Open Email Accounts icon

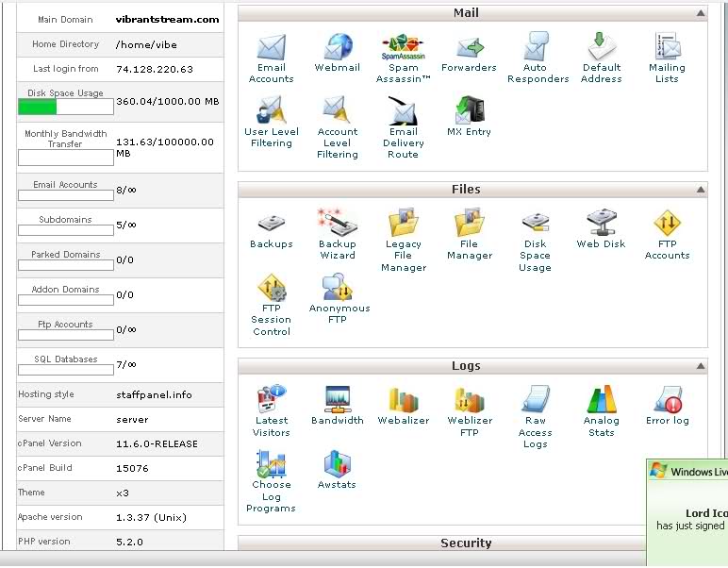[272, 47]
